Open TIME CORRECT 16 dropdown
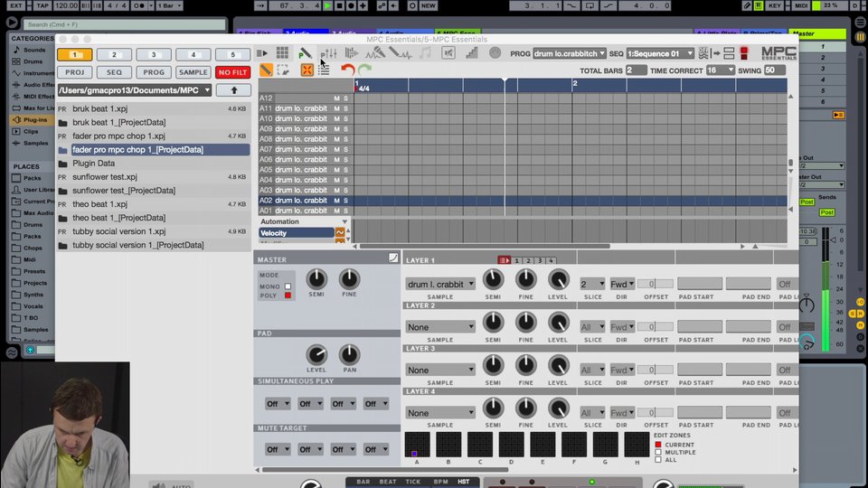 coord(721,70)
